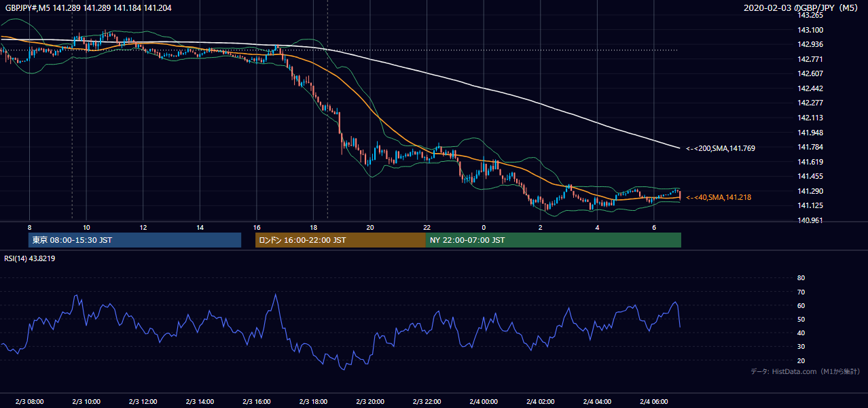
Task: Click hour label 16 under price chart
Action: tap(256, 227)
